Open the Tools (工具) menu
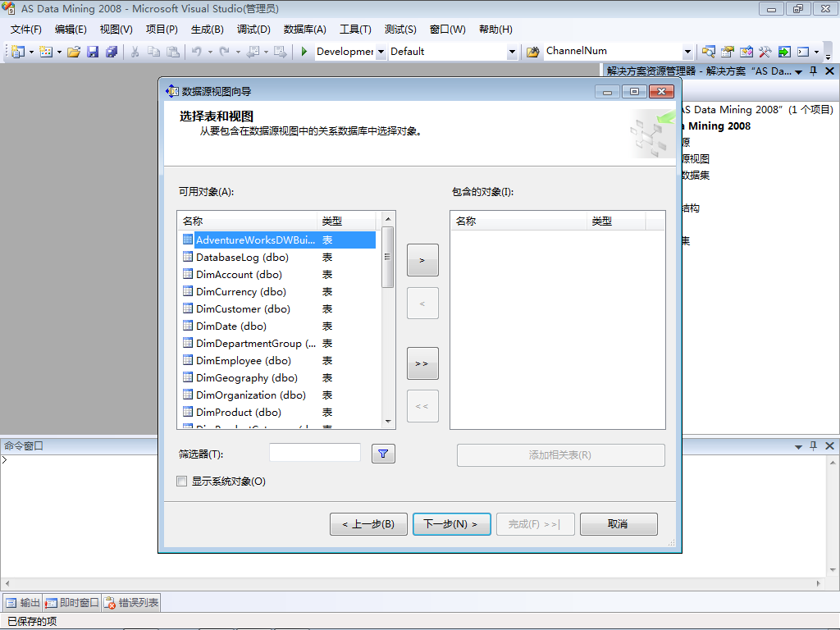 coord(354,30)
